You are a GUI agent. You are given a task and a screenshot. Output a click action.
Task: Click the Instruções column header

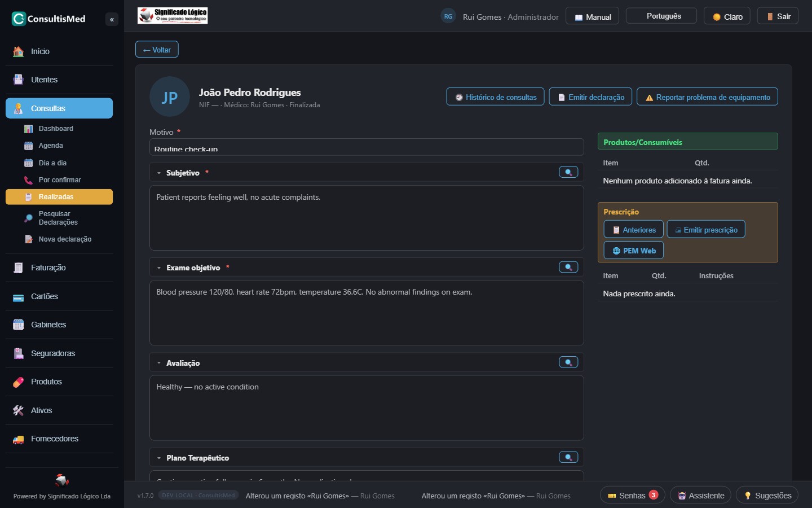(716, 275)
